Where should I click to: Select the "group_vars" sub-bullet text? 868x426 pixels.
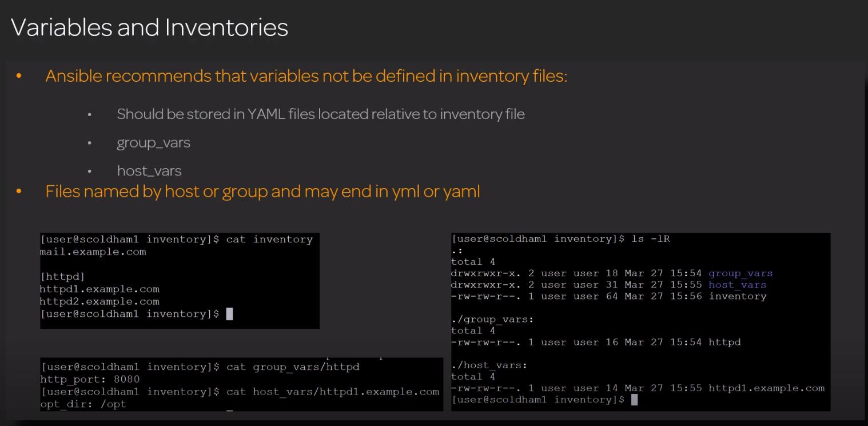(153, 143)
